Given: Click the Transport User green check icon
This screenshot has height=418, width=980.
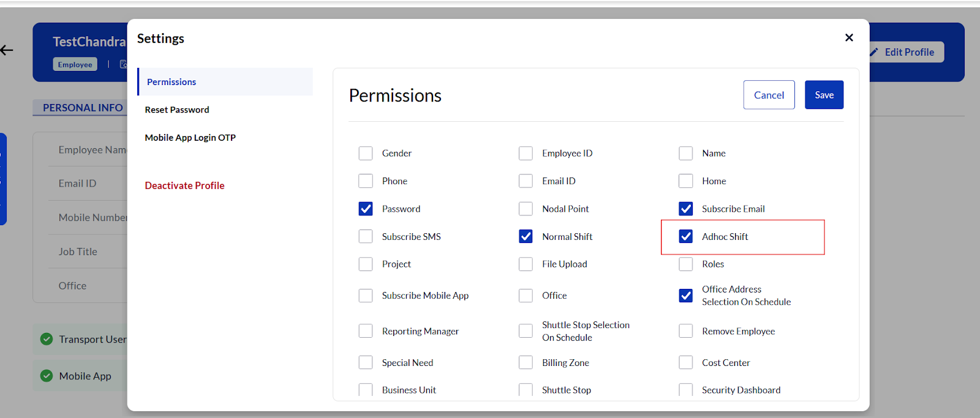Looking at the screenshot, I should click(47, 339).
